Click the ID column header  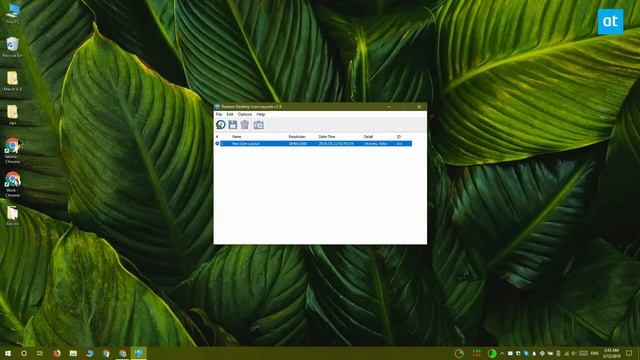click(x=399, y=137)
